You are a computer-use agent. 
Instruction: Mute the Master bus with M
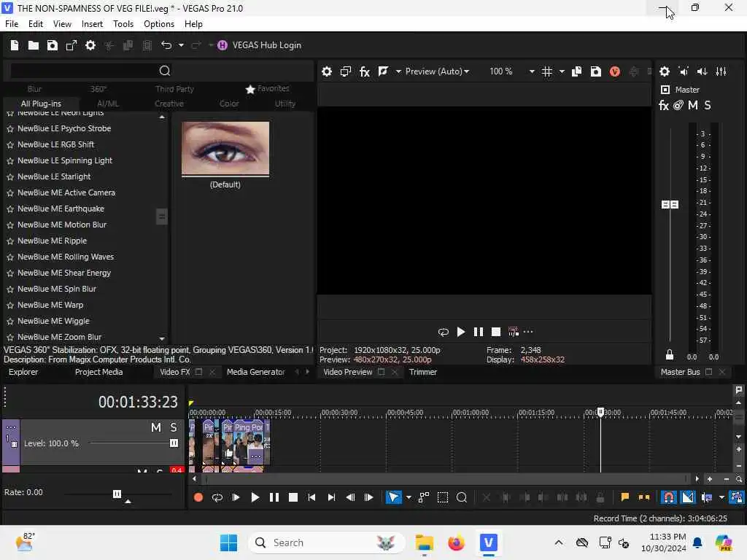pyautogui.click(x=693, y=105)
